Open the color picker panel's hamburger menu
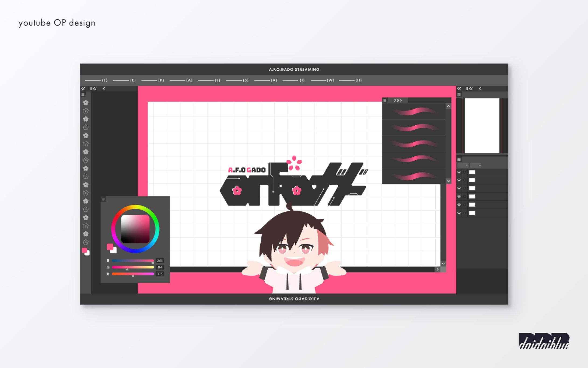This screenshot has width=588, height=368. point(103,199)
